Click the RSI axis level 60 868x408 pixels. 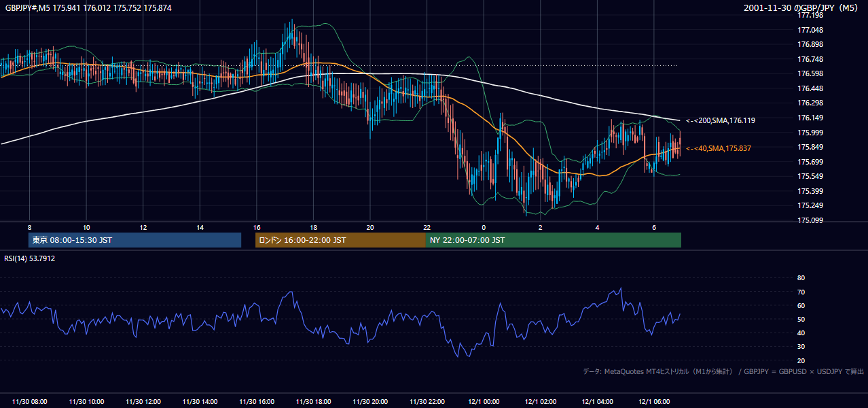(x=801, y=306)
